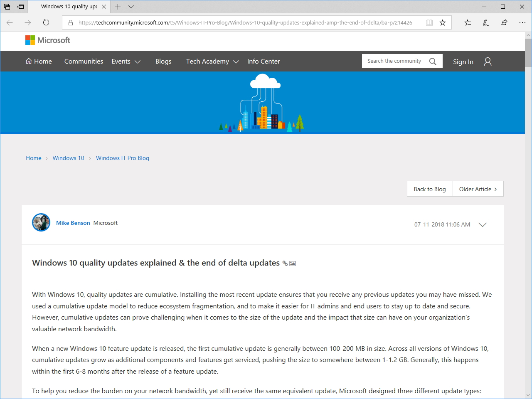Click the article title about delta updates
Screen dimensions: 532x399
click(x=156, y=263)
